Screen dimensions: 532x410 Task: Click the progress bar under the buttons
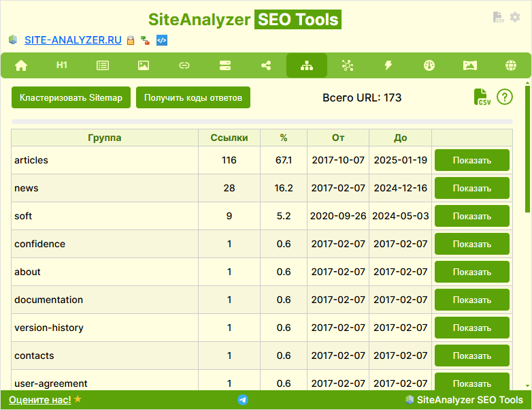click(x=262, y=122)
